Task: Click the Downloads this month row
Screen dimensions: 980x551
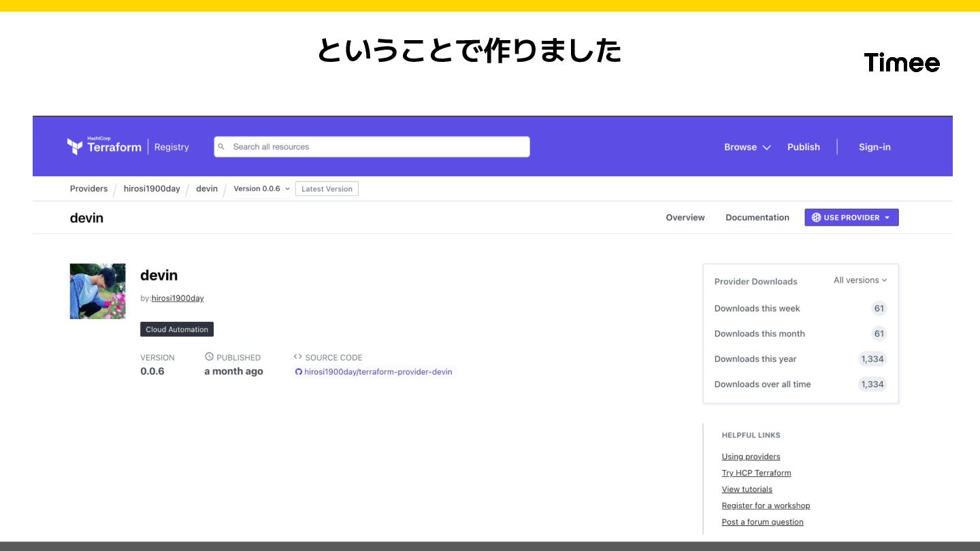Action: (800, 334)
